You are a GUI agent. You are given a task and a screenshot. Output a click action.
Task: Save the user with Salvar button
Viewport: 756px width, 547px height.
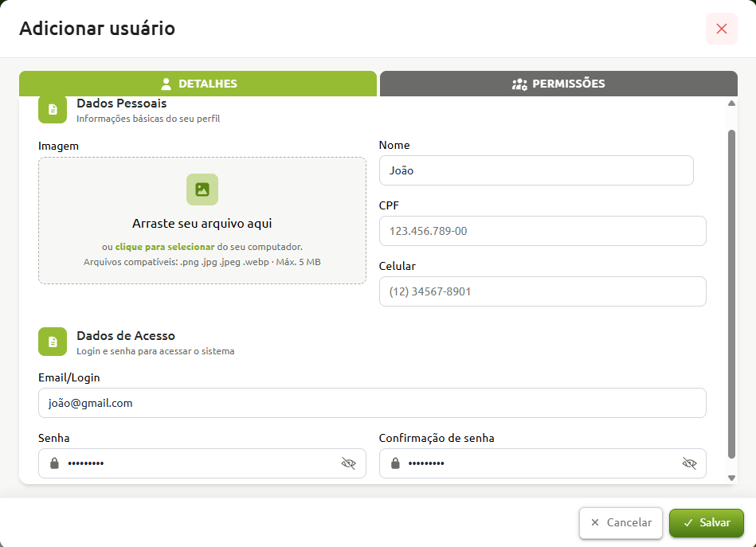pos(707,522)
